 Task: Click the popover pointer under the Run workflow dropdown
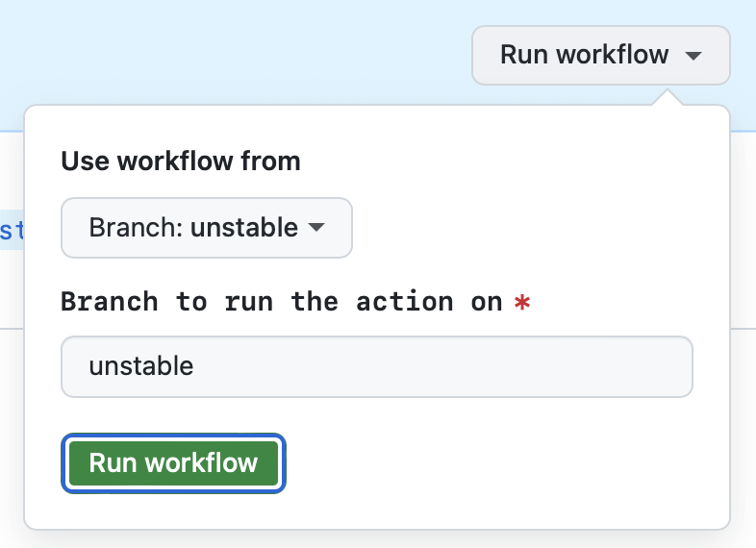click(668, 98)
